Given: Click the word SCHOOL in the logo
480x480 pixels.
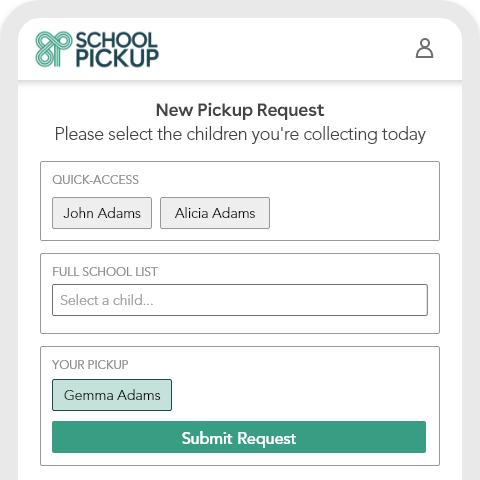Looking at the screenshot, I should (116, 40).
